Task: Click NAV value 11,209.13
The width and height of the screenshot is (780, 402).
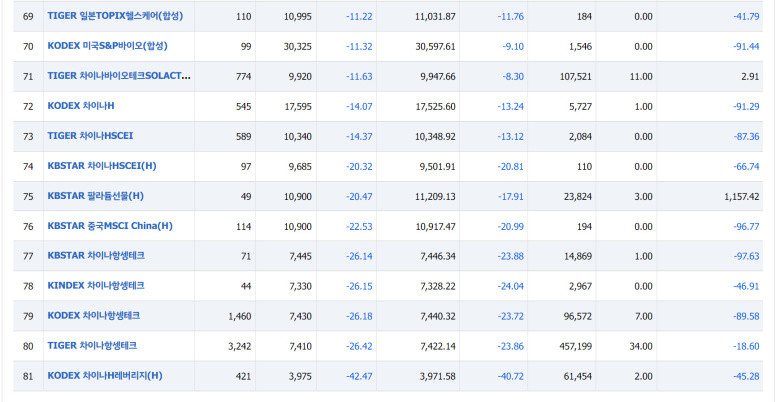Action: pos(435,197)
